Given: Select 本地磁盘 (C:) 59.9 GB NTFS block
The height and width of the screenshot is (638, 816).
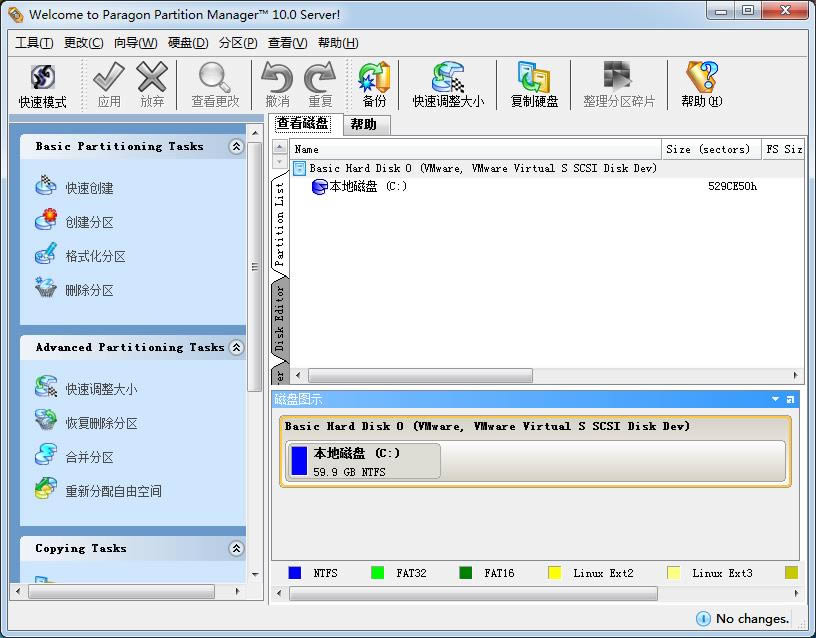Looking at the screenshot, I should point(363,461).
